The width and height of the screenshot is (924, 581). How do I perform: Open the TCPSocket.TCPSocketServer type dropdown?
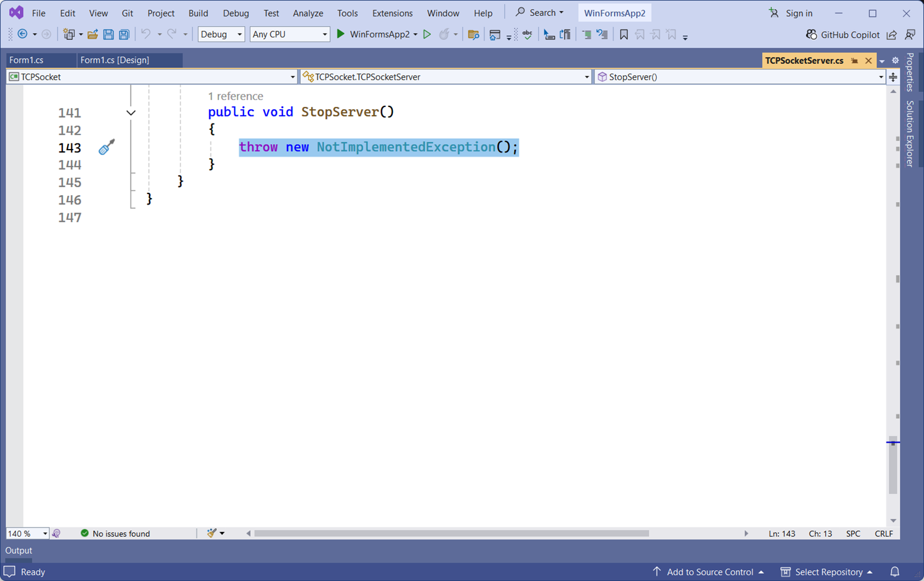[446, 77]
